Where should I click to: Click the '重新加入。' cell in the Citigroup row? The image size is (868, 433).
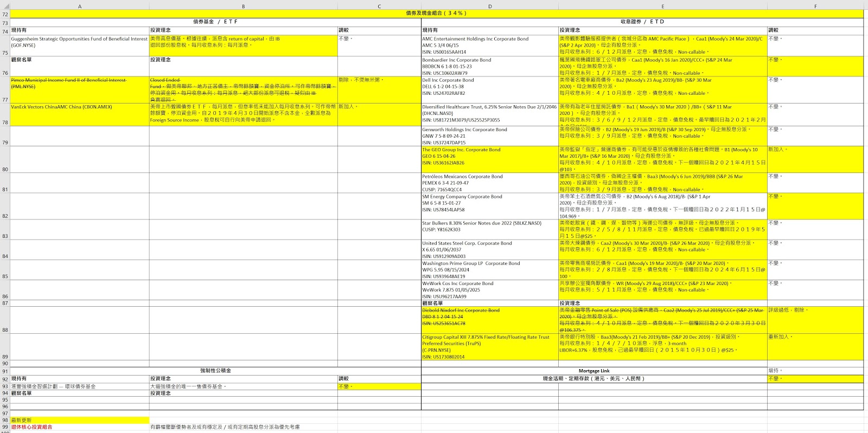point(815,347)
